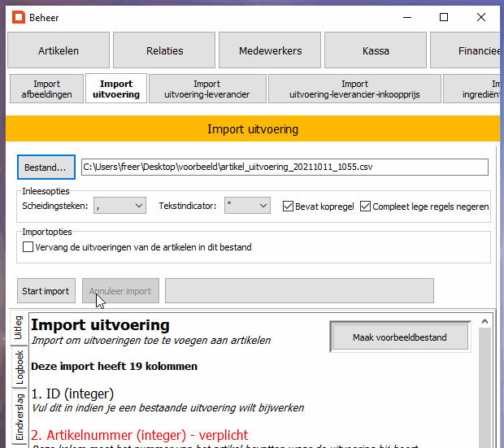The height and width of the screenshot is (448, 504).
Task: Switch to Import uitvoering-leverancier tab
Action: click(207, 89)
